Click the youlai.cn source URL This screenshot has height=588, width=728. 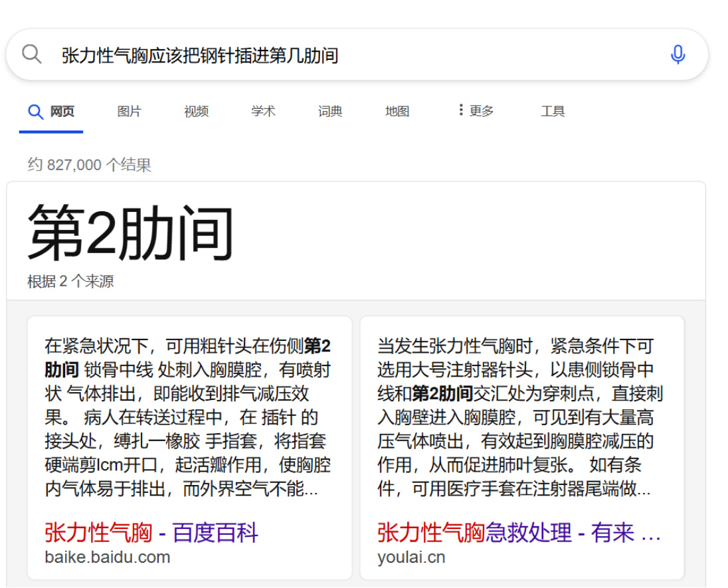[411, 557]
